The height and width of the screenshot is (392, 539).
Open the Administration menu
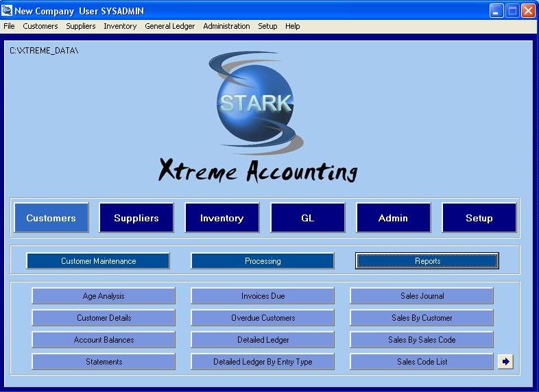(x=226, y=26)
